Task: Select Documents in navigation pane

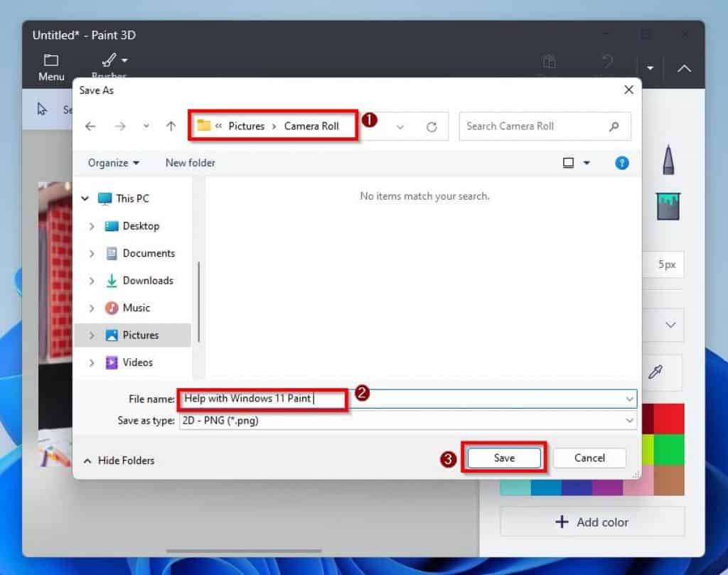Action: (x=149, y=254)
